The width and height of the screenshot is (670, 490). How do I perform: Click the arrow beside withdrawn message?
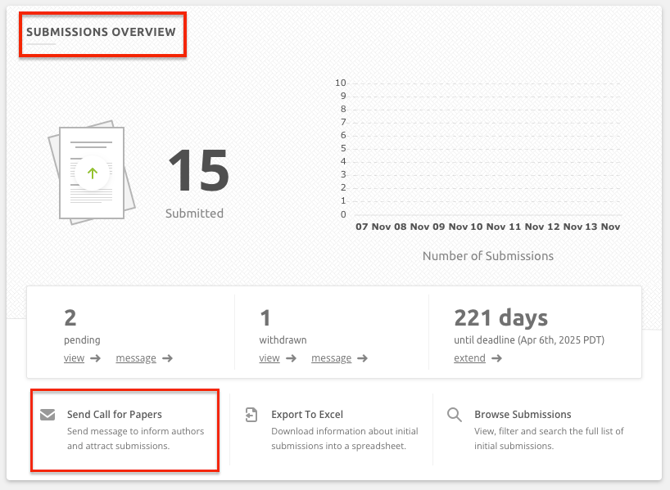coord(363,359)
